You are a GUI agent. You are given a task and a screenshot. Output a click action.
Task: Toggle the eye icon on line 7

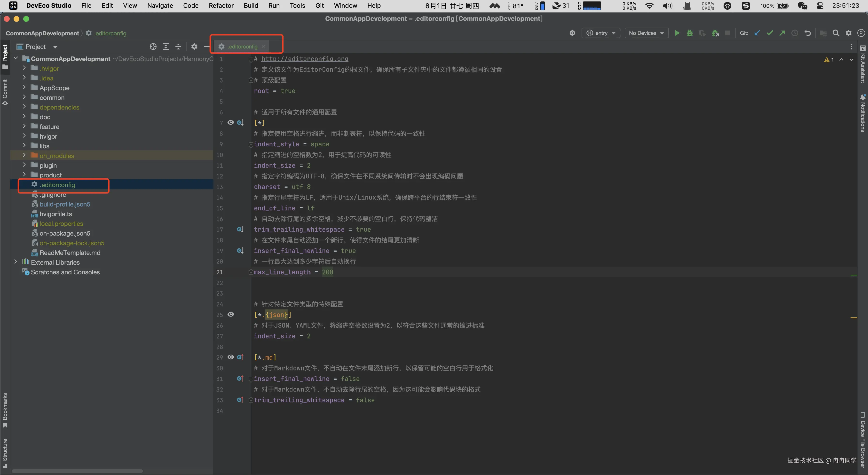pos(230,123)
